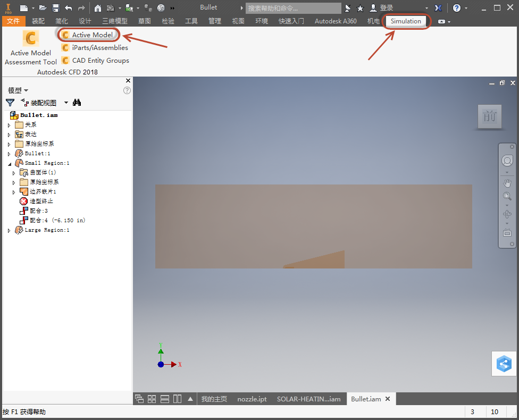Open the Help question mark icon
This screenshot has width=519, height=420.
point(457,8)
